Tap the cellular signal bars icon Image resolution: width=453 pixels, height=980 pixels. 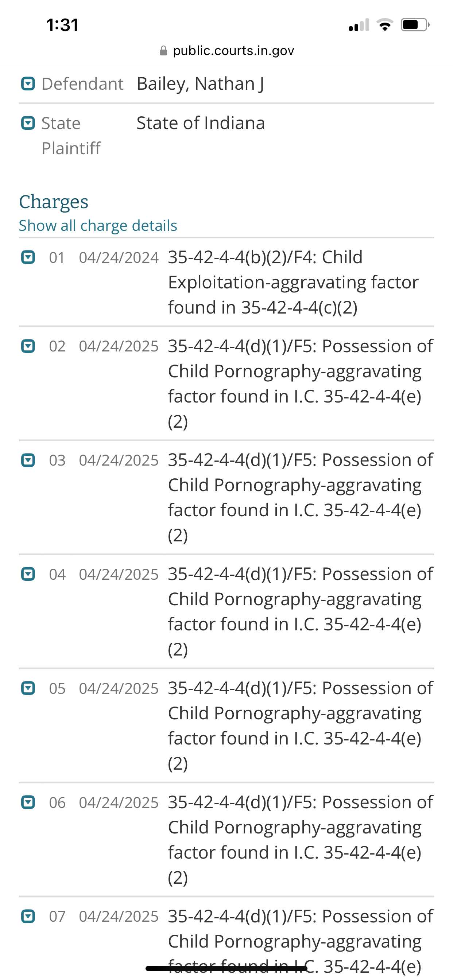(359, 25)
